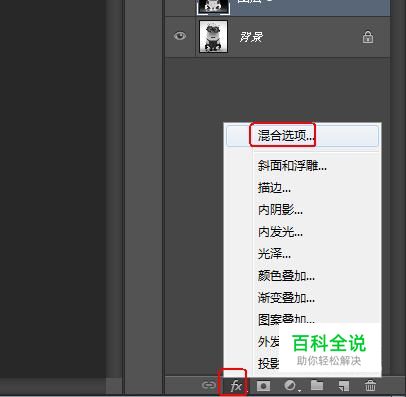This screenshot has width=406, height=397.
Task: Choose 光泽 layer style
Action: pos(274,254)
